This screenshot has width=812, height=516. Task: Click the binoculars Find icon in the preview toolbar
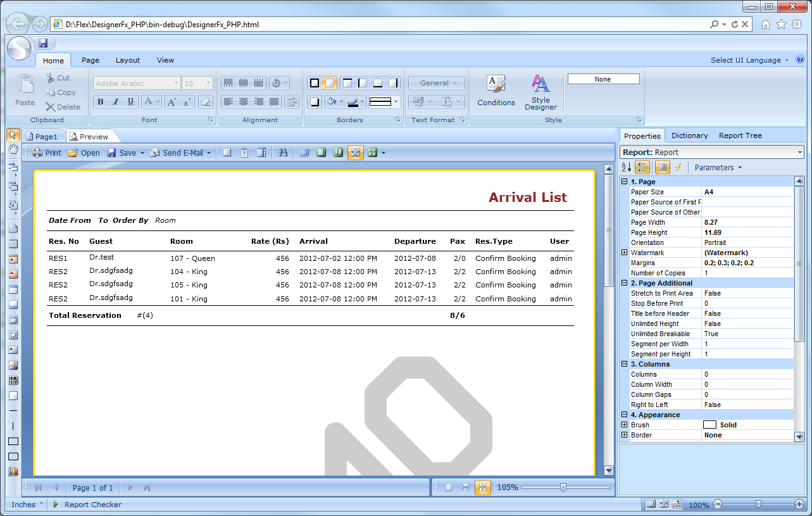pos(283,153)
